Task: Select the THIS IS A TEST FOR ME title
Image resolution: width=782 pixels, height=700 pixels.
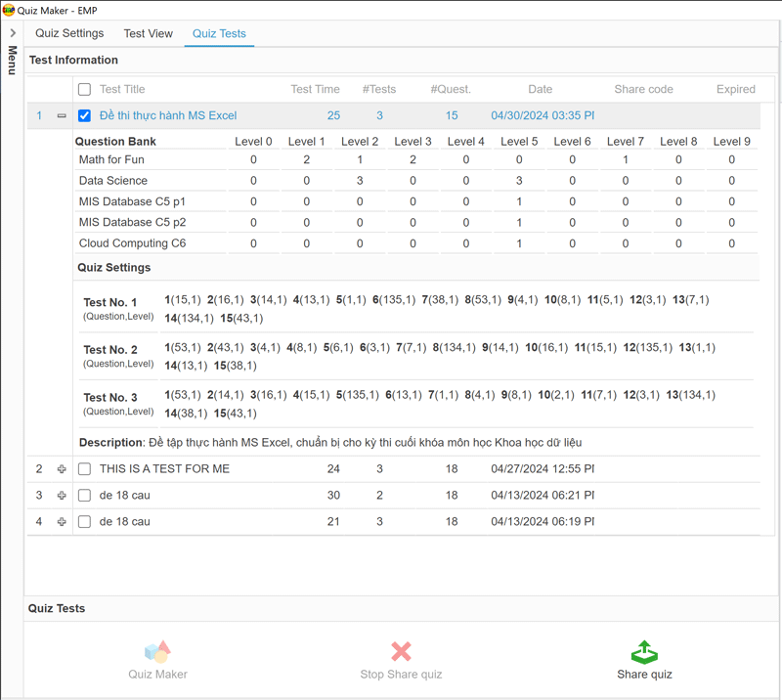Action: 164,469
